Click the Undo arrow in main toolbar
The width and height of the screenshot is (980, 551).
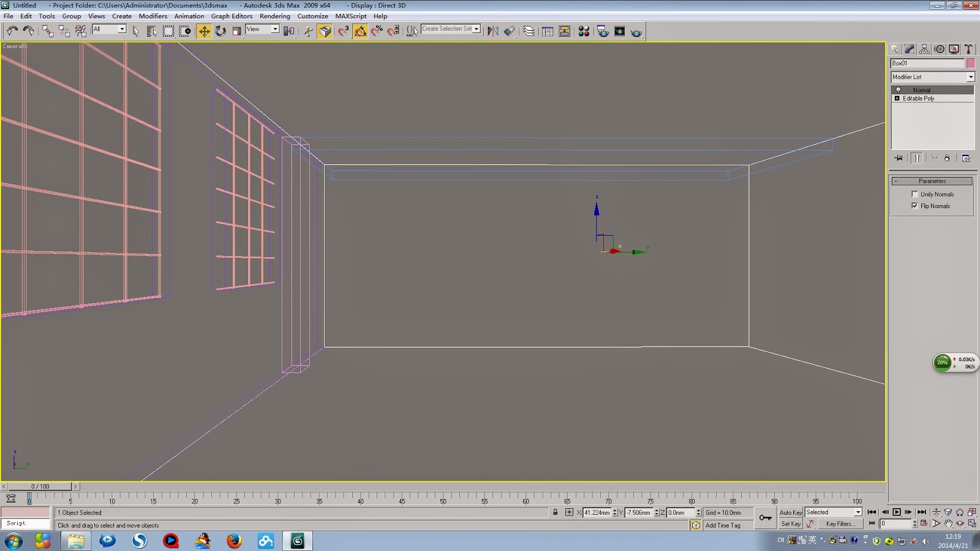point(12,31)
